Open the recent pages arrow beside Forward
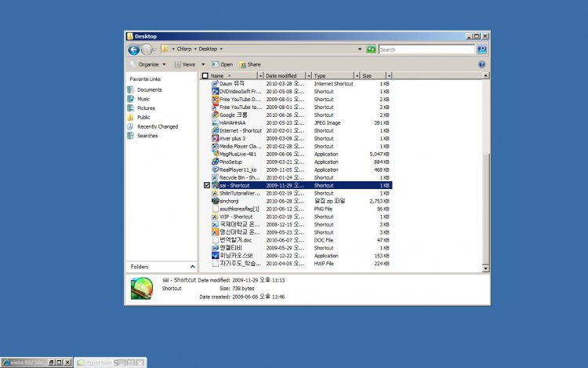The height and width of the screenshot is (368, 588). (155, 49)
